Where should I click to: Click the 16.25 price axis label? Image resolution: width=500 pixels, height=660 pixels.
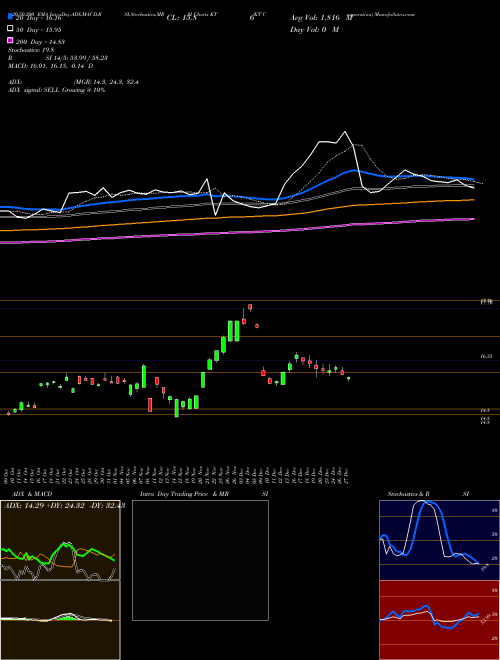(486, 356)
